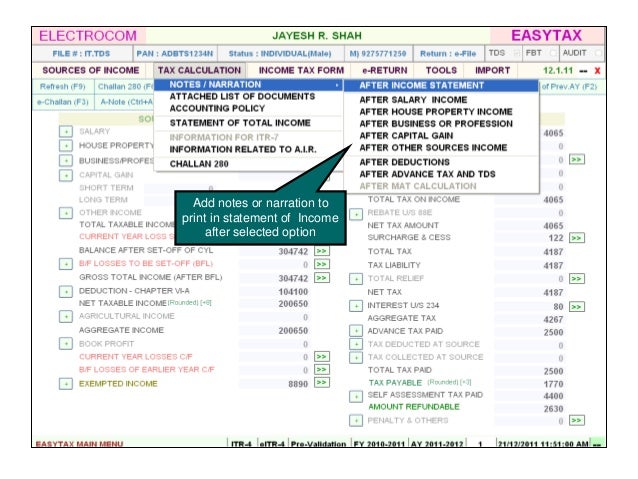Screen dimensions: 638x479
Task: Expand SELF ASSESSMENT TAX PAID plus box
Action: [x=356, y=396]
